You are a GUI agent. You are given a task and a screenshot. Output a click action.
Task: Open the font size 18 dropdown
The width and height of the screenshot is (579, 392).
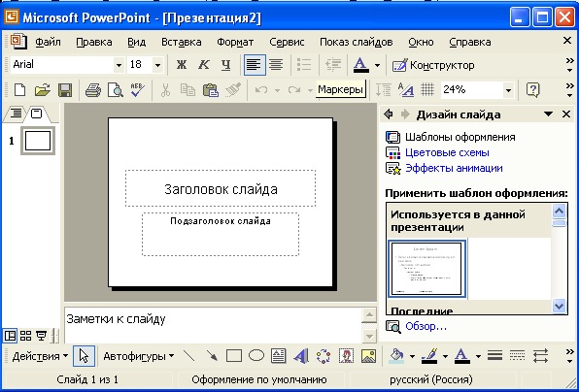click(x=157, y=66)
